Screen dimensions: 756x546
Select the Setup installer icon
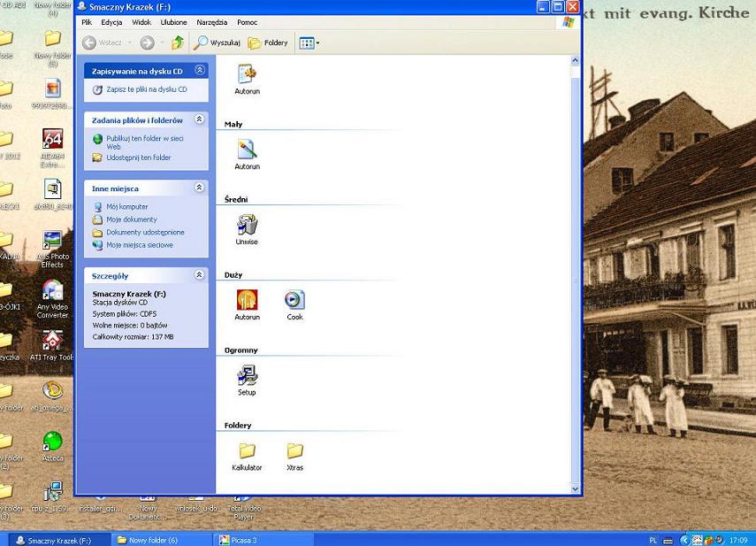(x=247, y=376)
